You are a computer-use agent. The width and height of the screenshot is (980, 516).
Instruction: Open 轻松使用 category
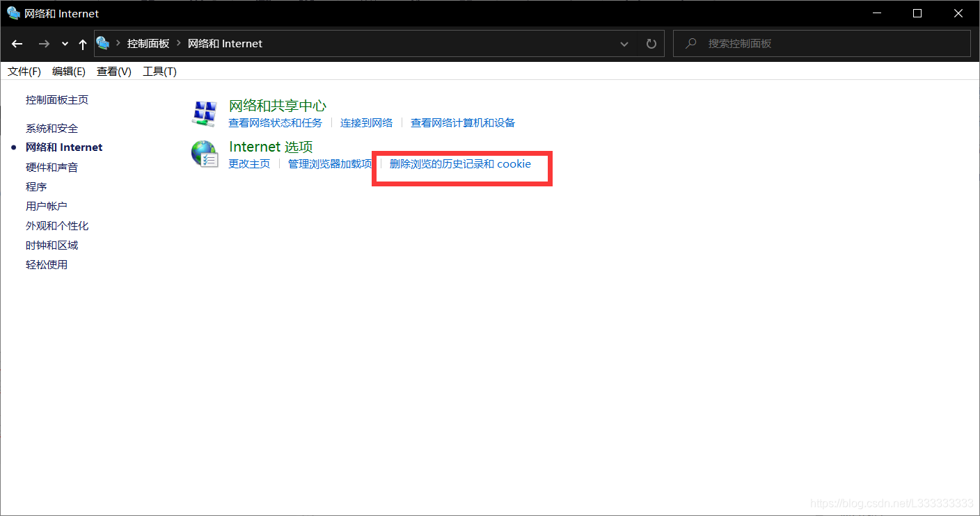click(x=47, y=265)
